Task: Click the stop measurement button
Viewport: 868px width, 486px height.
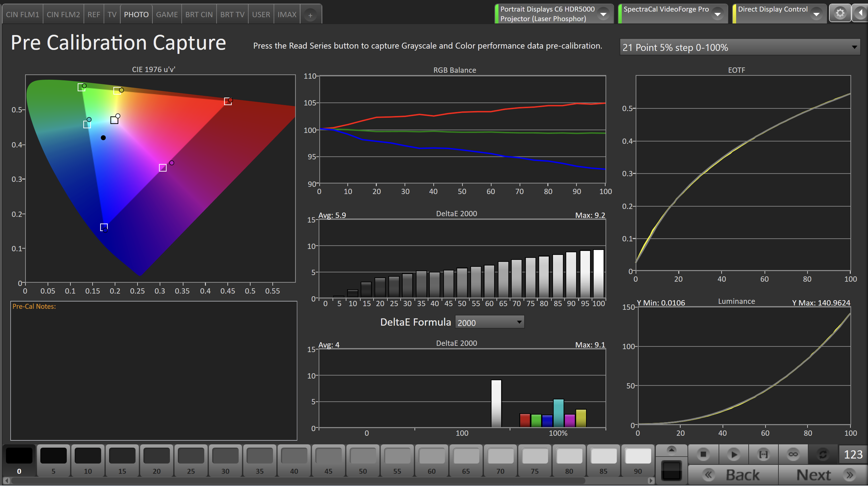Action: pos(703,454)
